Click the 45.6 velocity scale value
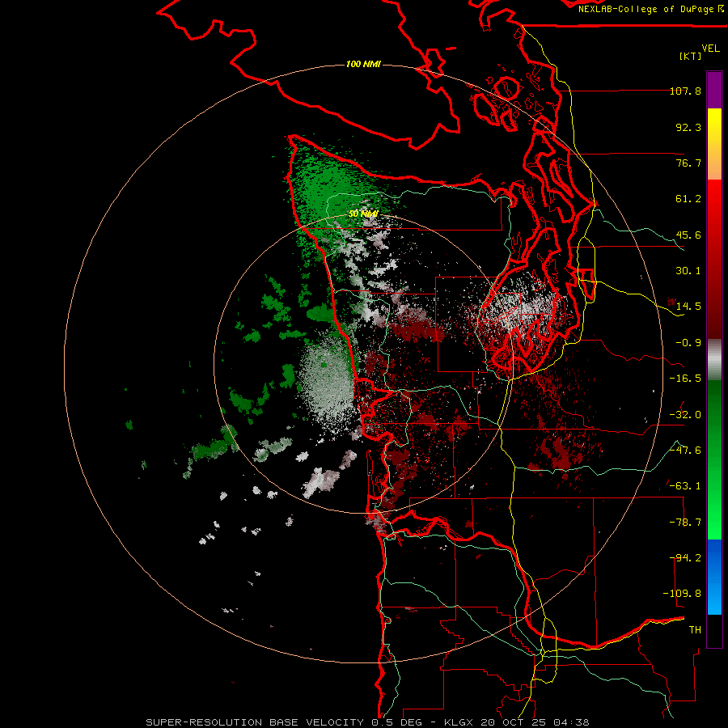 [x=688, y=235]
